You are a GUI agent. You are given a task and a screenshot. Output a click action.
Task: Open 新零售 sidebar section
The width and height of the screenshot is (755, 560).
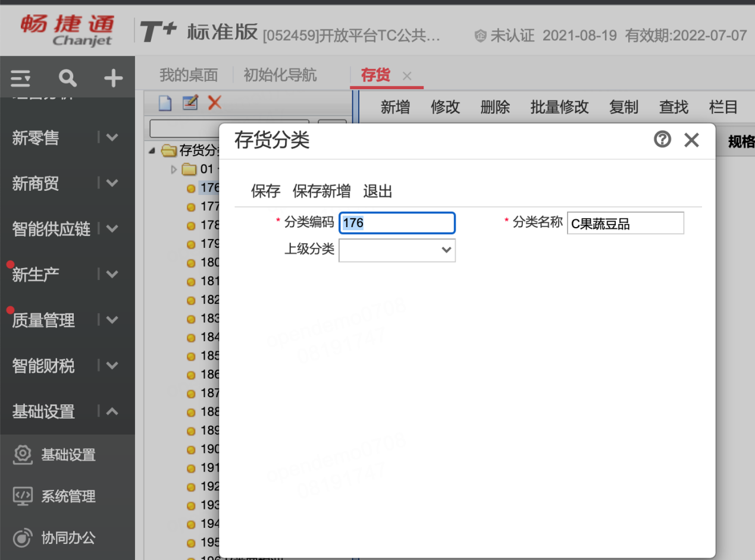[36, 138]
